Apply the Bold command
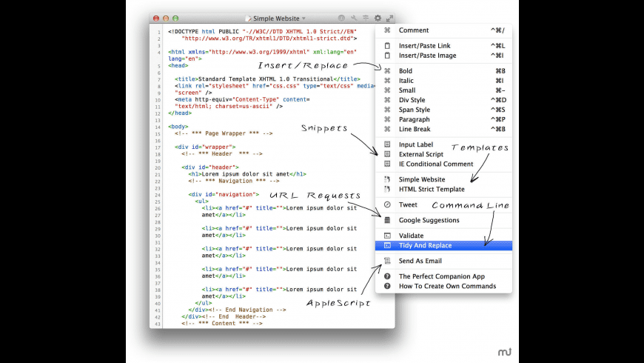The image size is (644, 363). pyautogui.click(x=443, y=70)
